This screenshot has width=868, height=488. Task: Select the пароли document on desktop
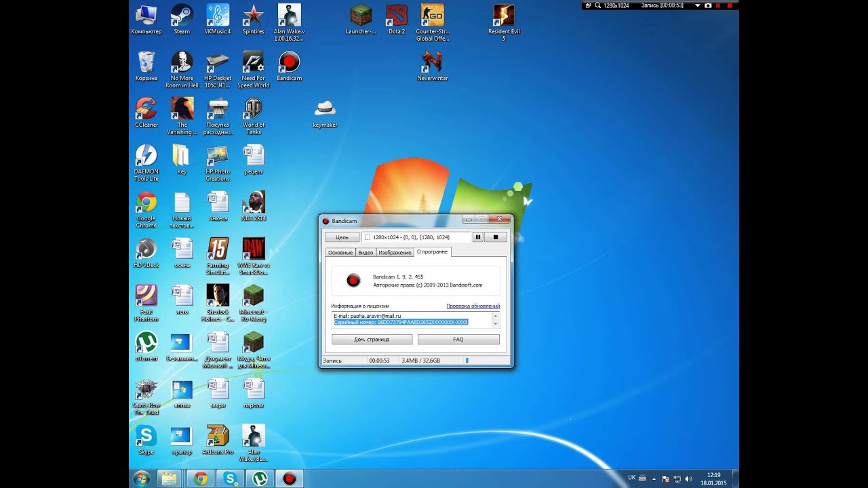tap(254, 394)
